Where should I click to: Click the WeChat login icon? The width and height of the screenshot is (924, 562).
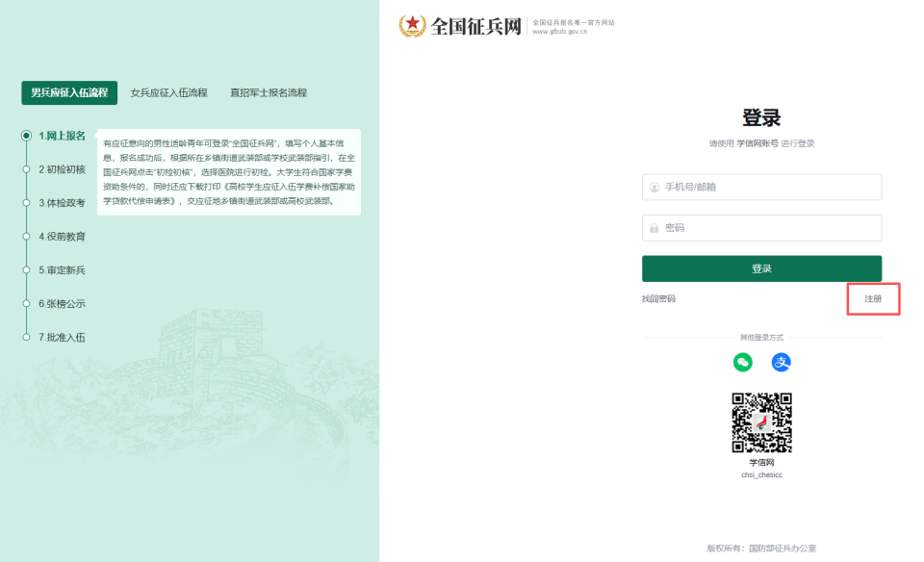742,364
